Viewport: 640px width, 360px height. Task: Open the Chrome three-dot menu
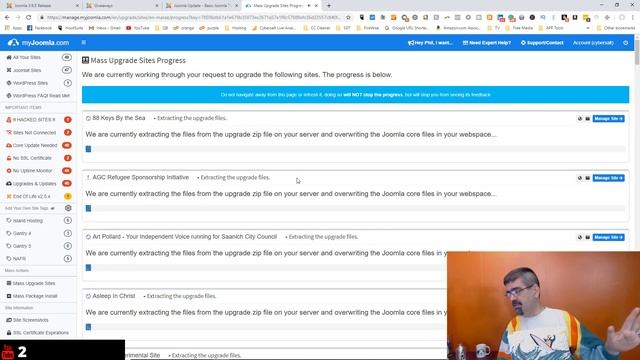pyautogui.click(x=633, y=17)
